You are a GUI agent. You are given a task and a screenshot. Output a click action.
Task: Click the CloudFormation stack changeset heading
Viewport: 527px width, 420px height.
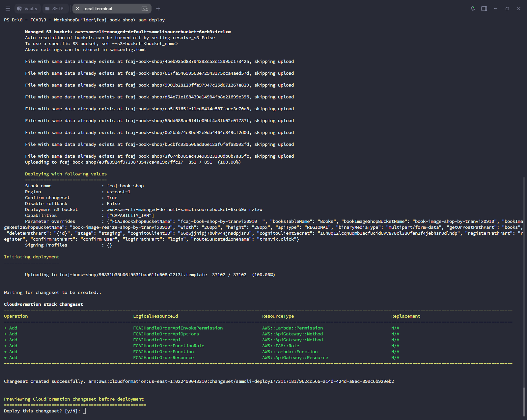pyautogui.click(x=43, y=304)
